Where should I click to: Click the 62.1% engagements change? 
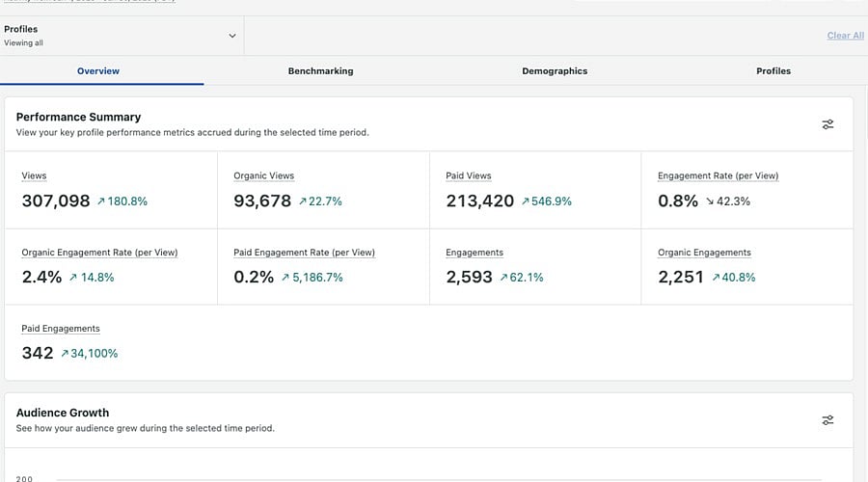coord(522,278)
